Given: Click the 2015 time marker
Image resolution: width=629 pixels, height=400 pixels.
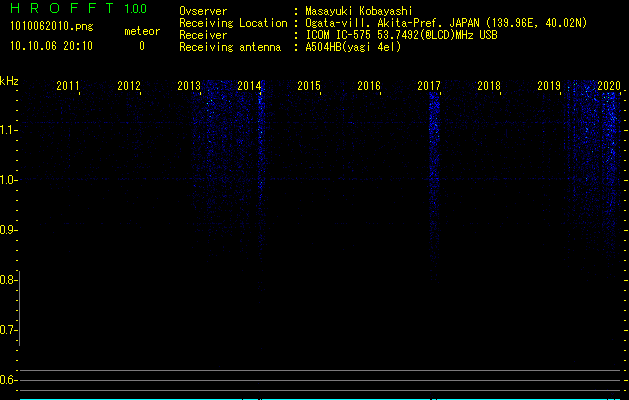Looking at the screenshot, I should tap(309, 85).
